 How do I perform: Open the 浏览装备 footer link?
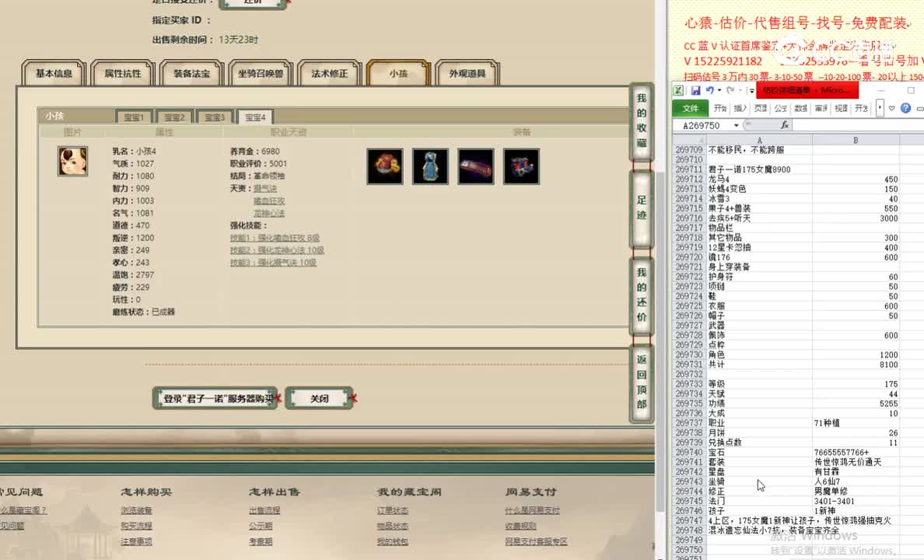point(136,510)
